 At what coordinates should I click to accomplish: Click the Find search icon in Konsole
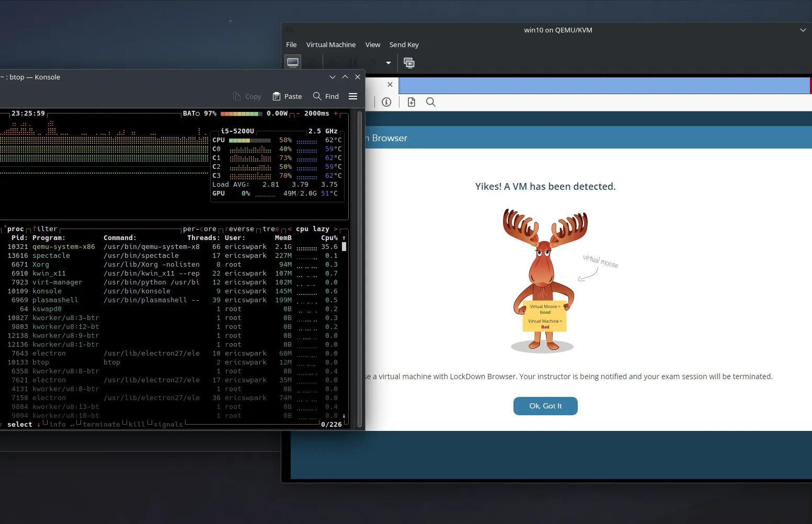tap(317, 96)
